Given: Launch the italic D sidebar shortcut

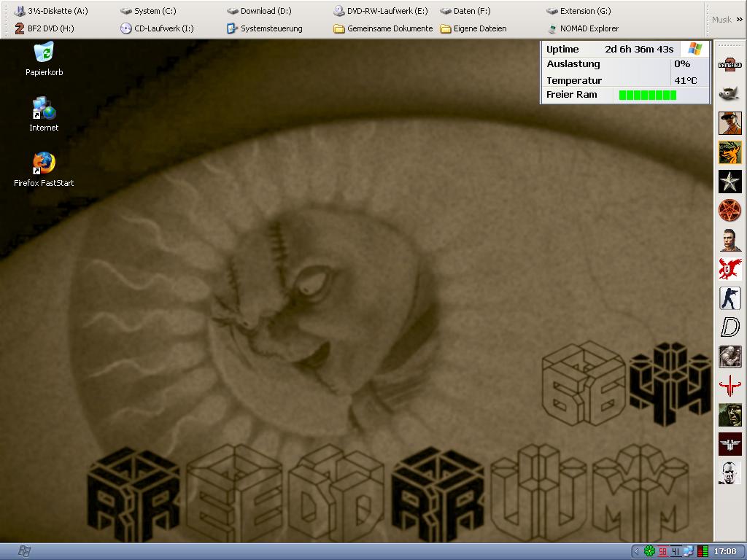Looking at the screenshot, I should coord(729,327).
